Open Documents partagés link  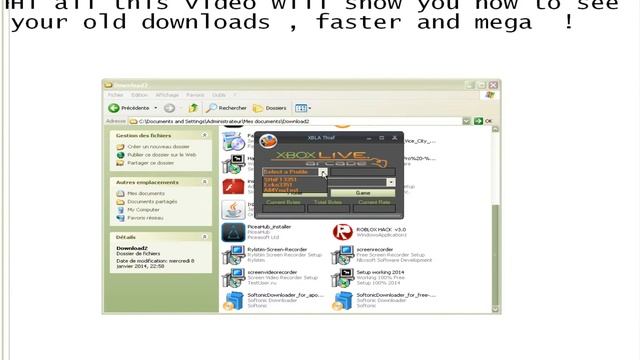coord(152,202)
